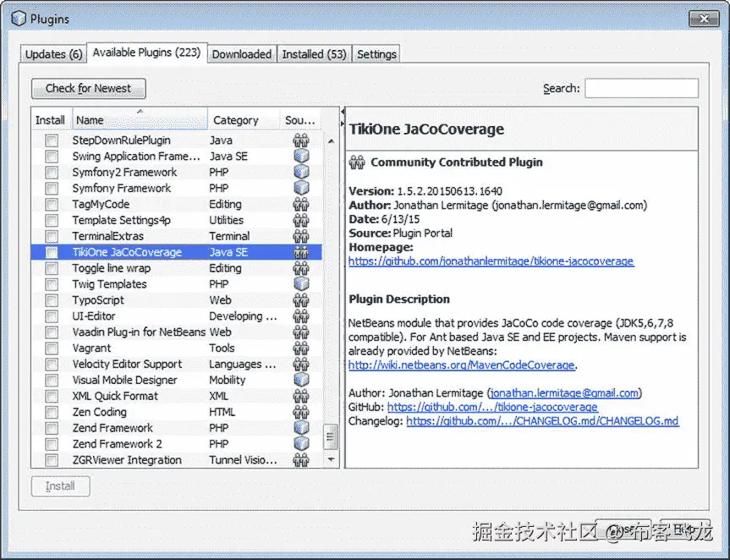Select the Toggle line wrap plugin row
The image size is (730, 560).
pyautogui.click(x=127, y=268)
